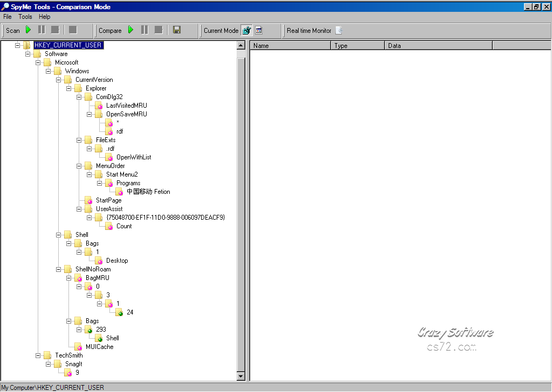This screenshot has height=392, width=552.
Task: Select the Start Menu2 tree item
Action: point(122,174)
